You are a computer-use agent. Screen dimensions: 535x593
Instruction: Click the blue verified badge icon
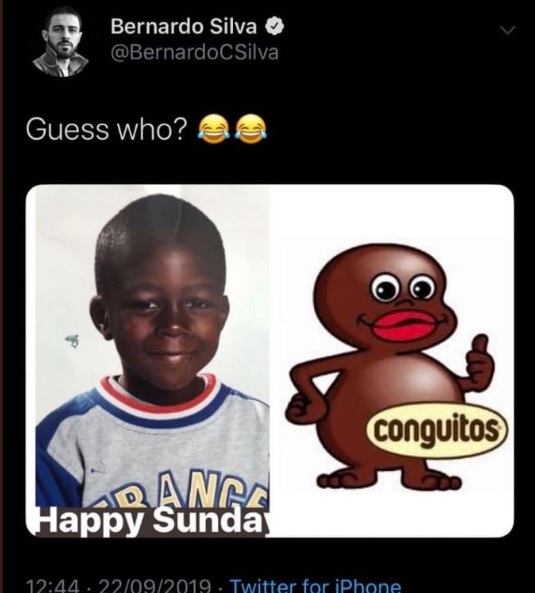click(x=274, y=27)
